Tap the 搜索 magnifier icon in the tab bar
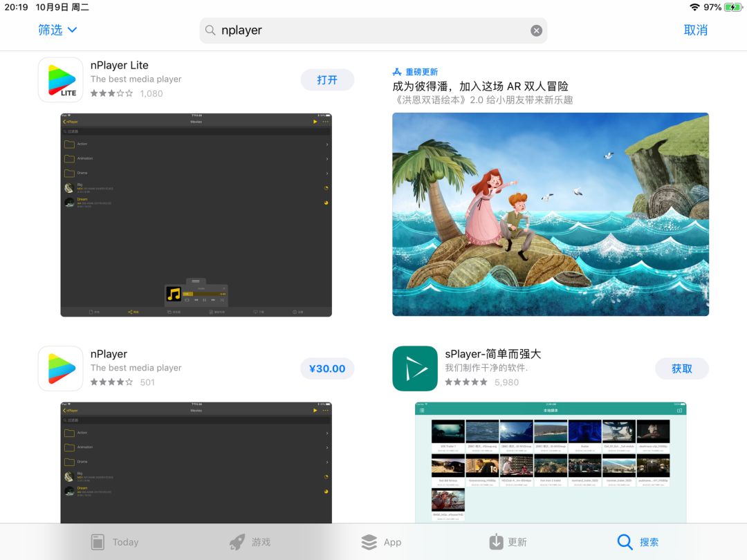747x560 pixels. pyautogui.click(x=624, y=541)
